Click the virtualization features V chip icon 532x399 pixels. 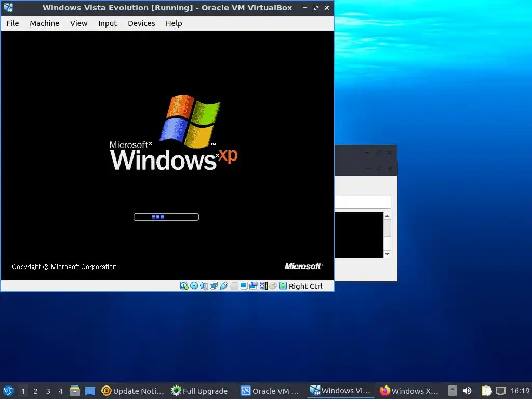[263, 286]
